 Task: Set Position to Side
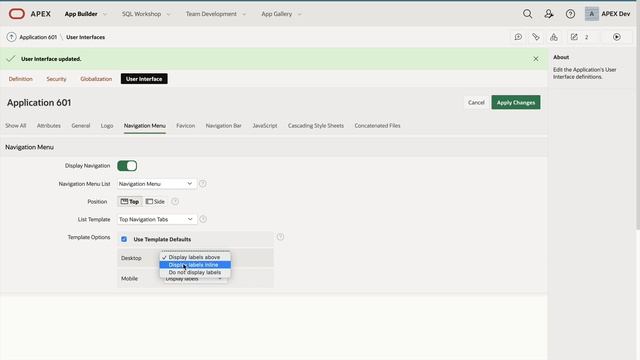tap(155, 202)
